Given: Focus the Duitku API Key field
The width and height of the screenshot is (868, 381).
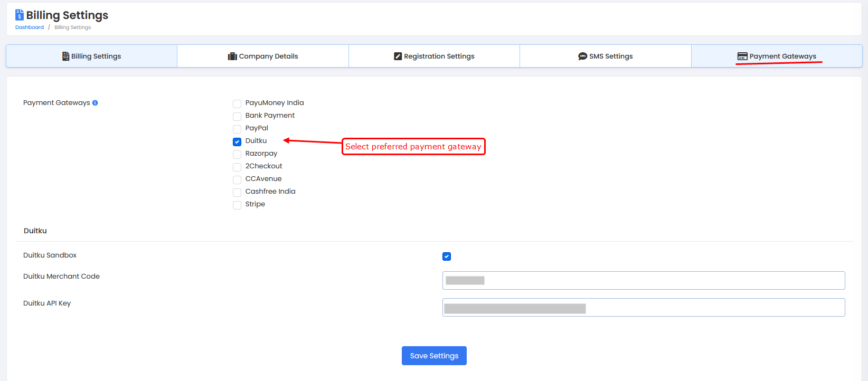Looking at the screenshot, I should [643, 308].
